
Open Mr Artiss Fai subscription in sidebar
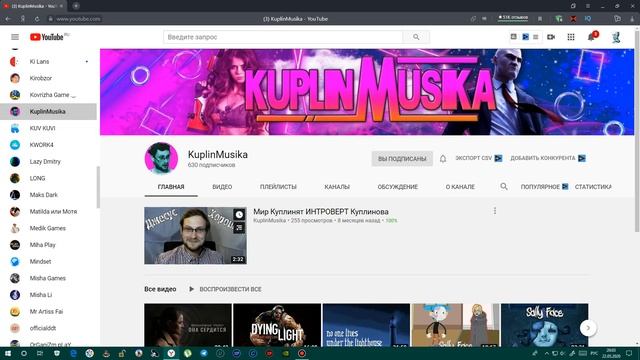click(48, 311)
